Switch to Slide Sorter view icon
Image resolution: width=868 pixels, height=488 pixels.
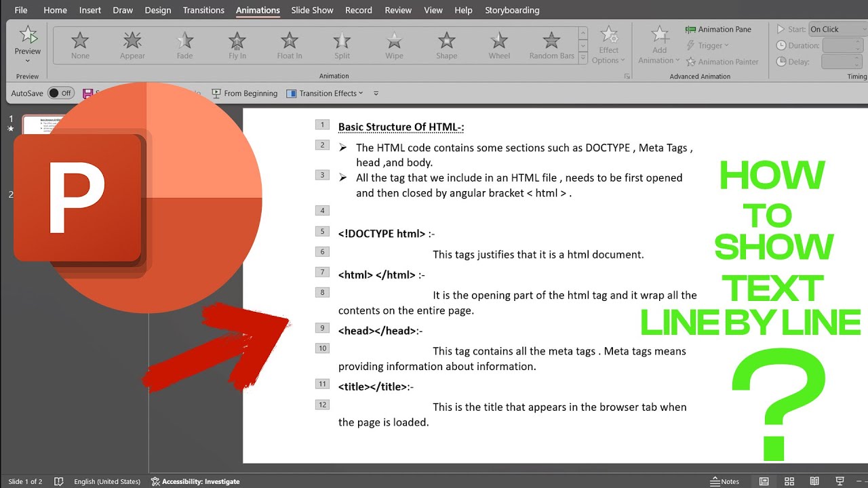789,481
